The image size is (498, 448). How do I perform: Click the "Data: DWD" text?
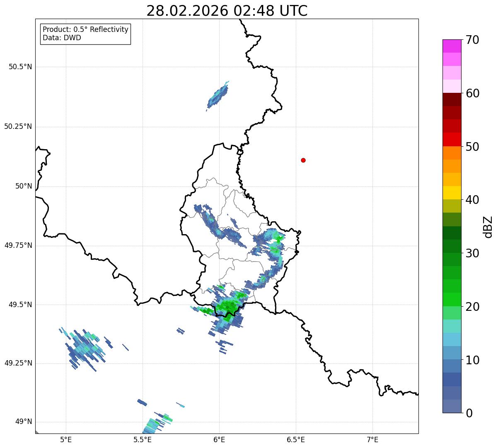coord(62,38)
